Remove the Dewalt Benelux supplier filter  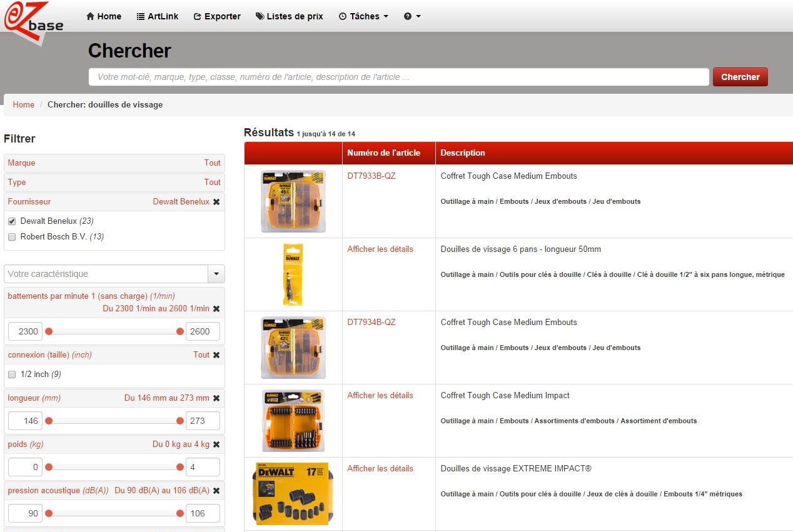pyautogui.click(x=216, y=202)
